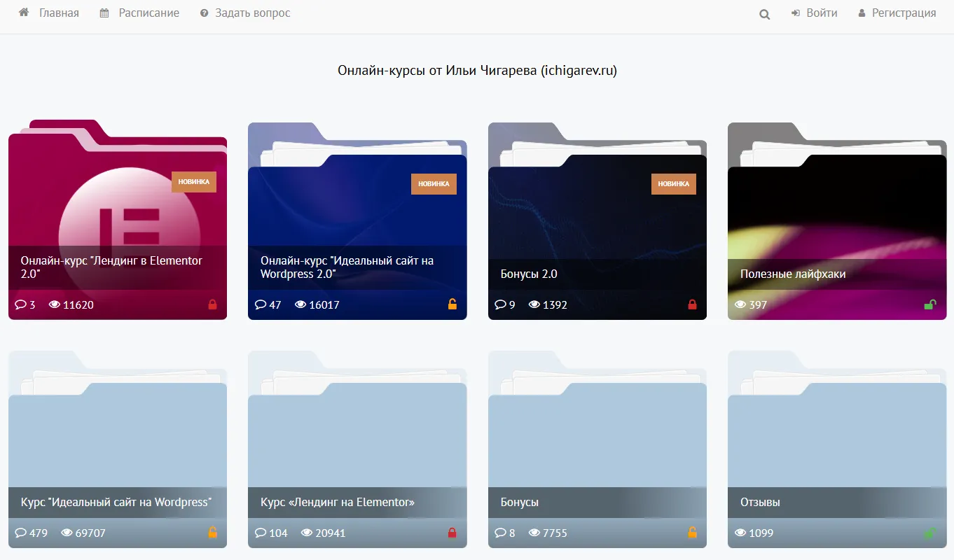Click the red lock on Курс Лендинг на Elementor
This screenshot has height=560, width=954.
pos(452,533)
